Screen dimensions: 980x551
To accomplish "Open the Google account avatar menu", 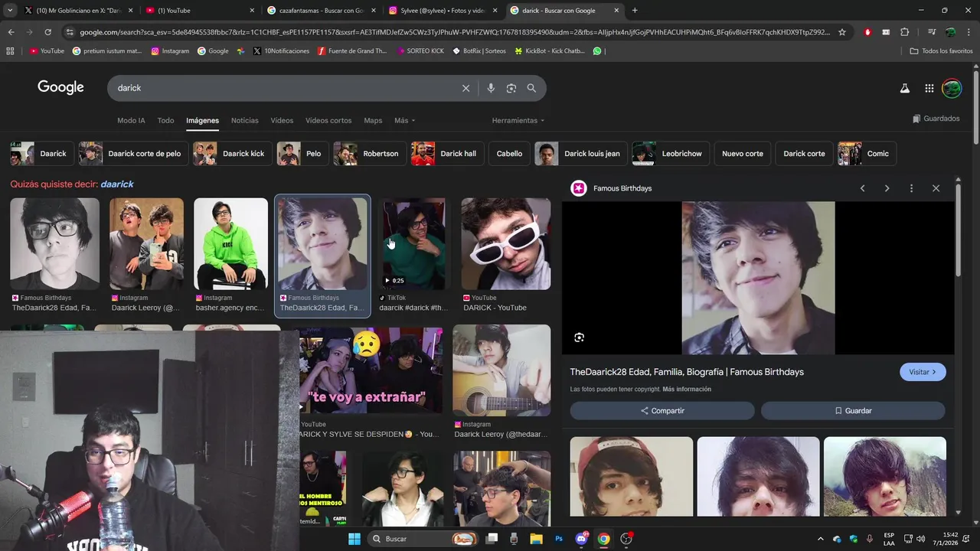I will 952,88.
